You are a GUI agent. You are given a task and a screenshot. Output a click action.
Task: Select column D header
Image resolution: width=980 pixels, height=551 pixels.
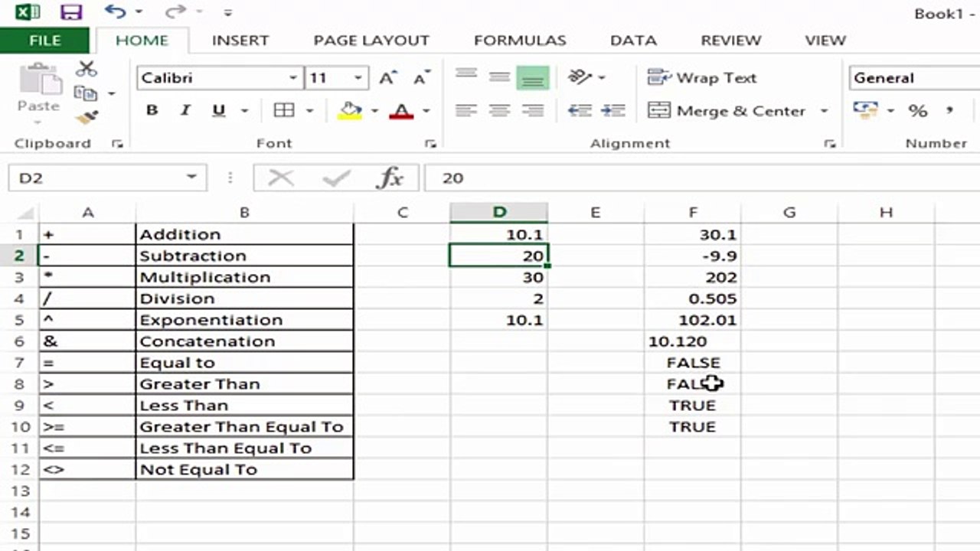pyautogui.click(x=499, y=213)
